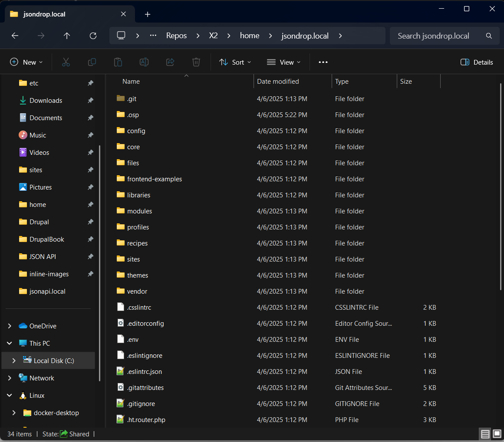Open Pictures in the sidebar
This screenshot has height=442, width=504.
click(x=40, y=187)
